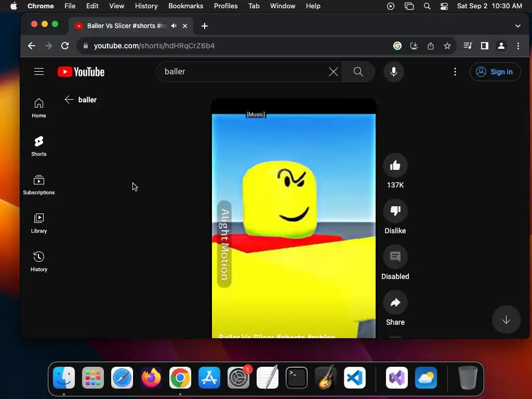The width and height of the screenshot is (532, 399).
Task: Open Chrome profile button
Action: [x=501, y=46]
